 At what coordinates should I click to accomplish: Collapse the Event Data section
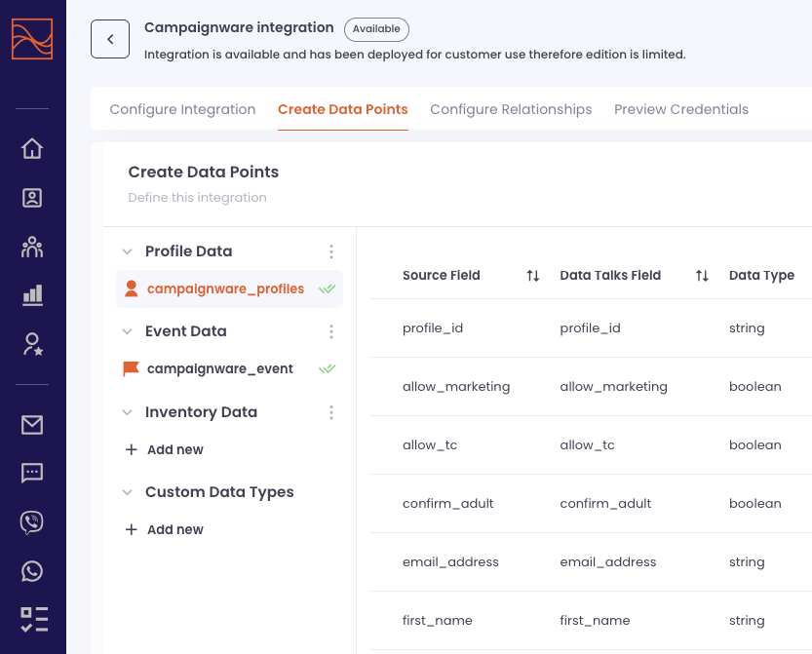(x=127, y=331)
